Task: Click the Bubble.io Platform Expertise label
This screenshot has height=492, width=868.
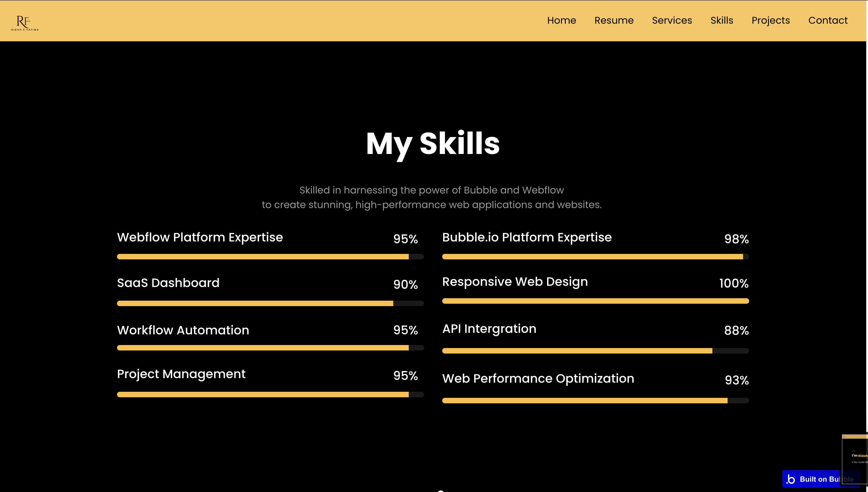Action: click(x=527, y=237)
